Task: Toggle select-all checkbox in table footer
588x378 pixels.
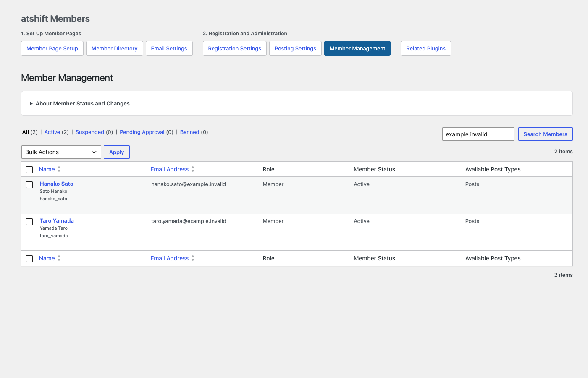Action: click(29, 259)
